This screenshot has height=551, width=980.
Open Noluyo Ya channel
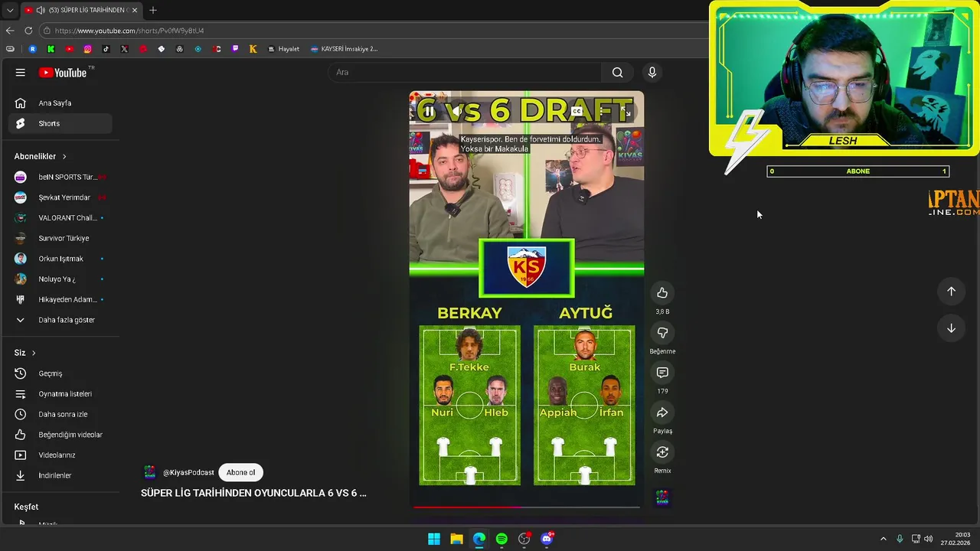(x=60, y=279)
